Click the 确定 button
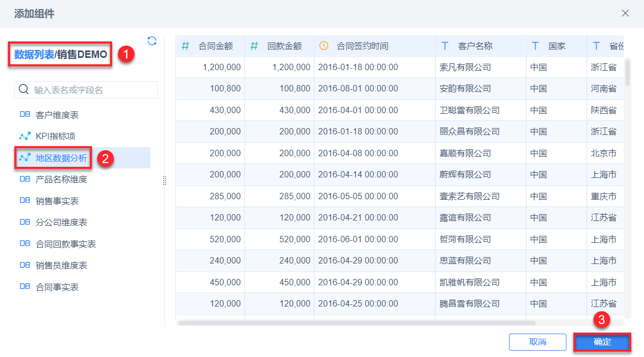Screen dimensions: 644x357 [602, 342]
